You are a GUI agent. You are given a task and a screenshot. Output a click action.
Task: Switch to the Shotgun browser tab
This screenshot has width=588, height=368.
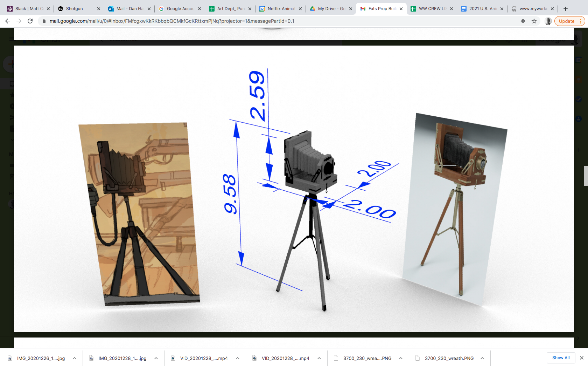79,9
